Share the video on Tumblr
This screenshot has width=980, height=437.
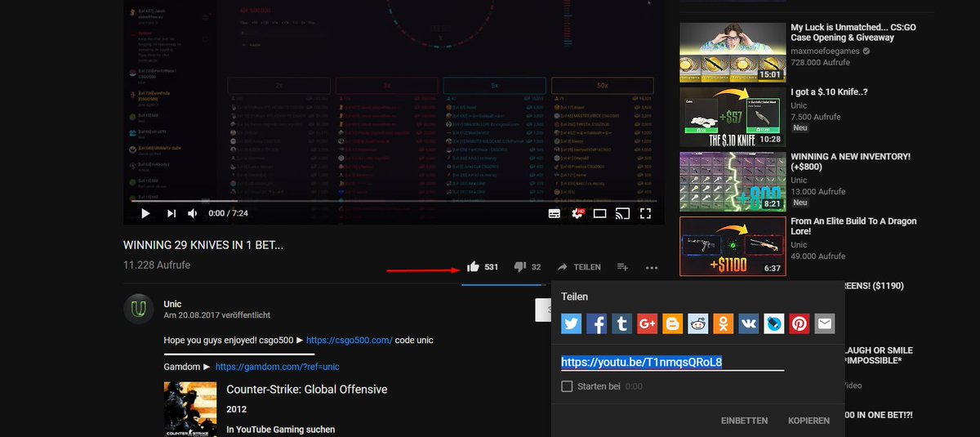tap(622, 324)
